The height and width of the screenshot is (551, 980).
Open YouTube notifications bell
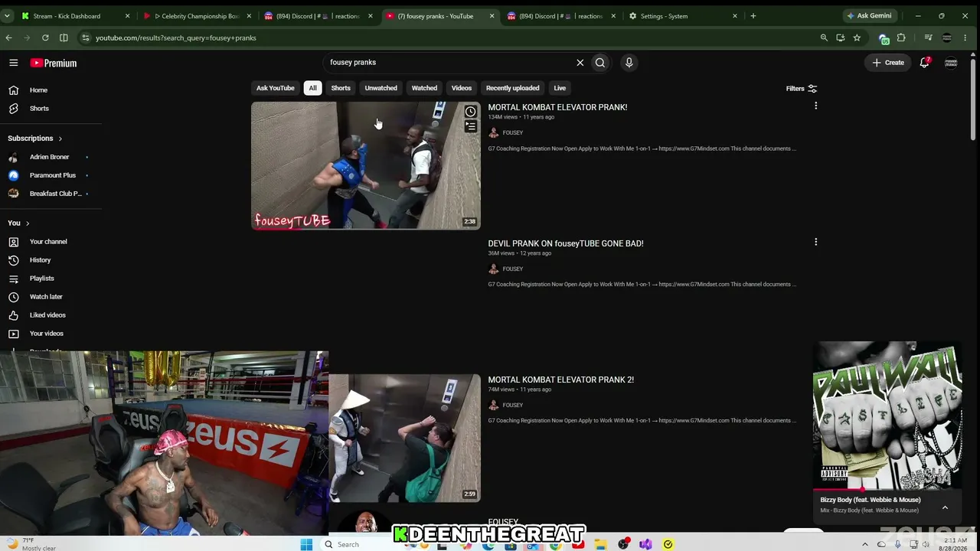pos(924,63)
